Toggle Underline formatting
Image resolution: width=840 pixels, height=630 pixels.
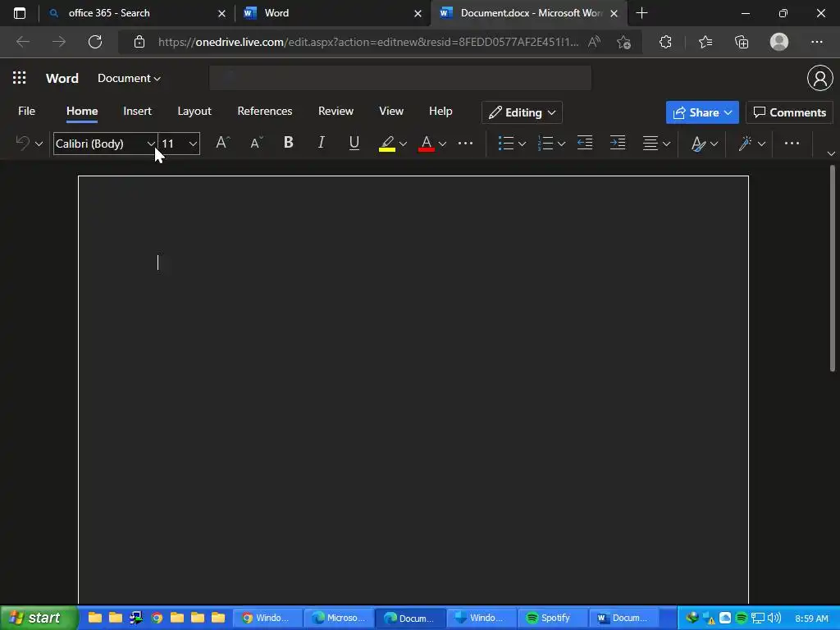tap(354, 143)
